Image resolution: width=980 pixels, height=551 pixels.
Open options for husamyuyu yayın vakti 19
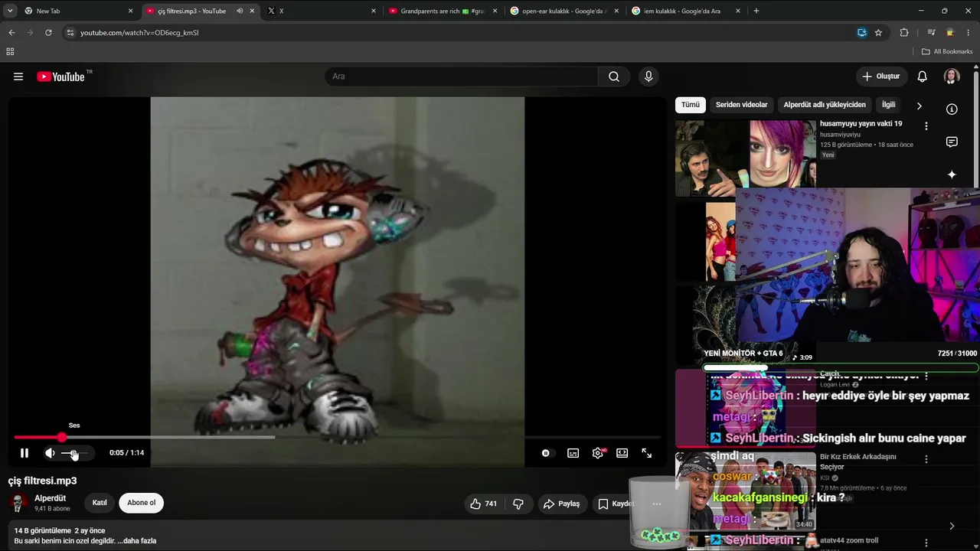point(926,126)
